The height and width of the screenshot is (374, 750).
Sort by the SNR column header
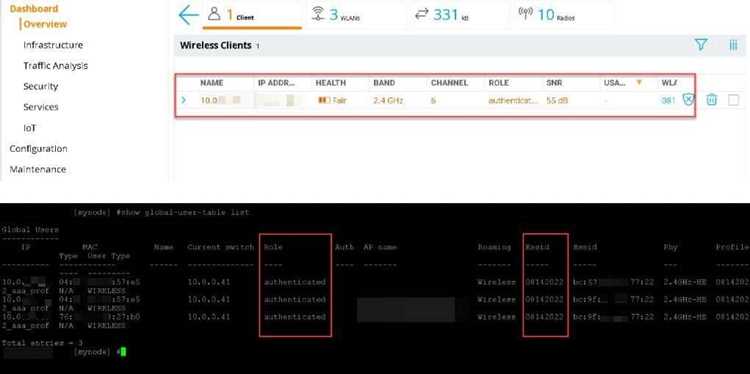coord(554,83)
